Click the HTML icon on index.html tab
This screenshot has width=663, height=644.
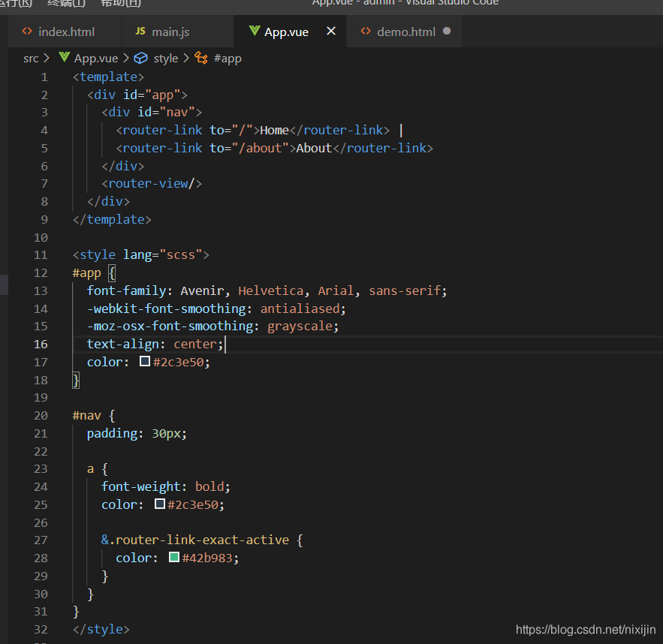coord(27,32)
